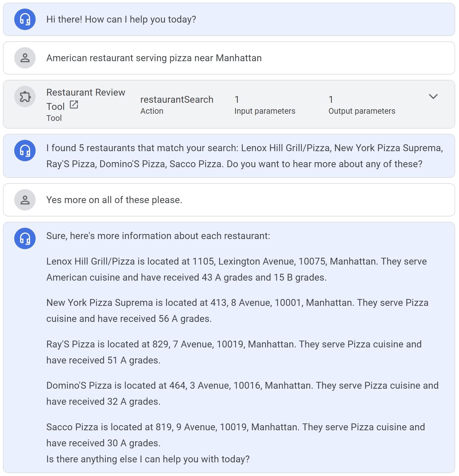Image resolution: width=459 pixels, height=476 pixels.
Task: Click the restaurantSearch action label
Action: 177,100
